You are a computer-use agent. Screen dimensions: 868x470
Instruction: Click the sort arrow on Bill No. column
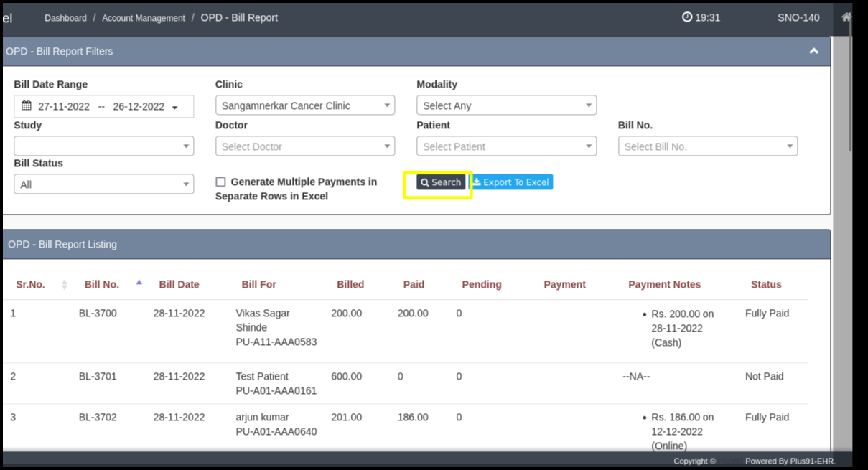139,283
